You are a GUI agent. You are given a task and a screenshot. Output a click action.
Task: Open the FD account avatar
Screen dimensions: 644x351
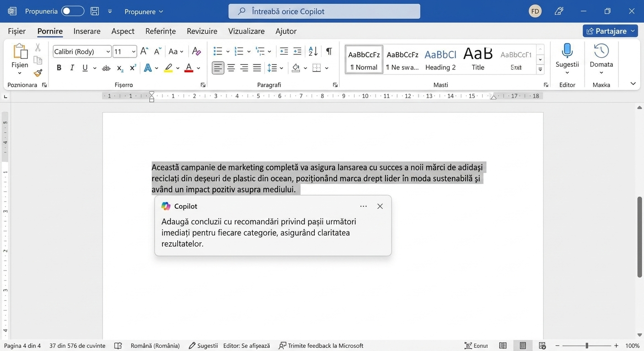pos(535,11)
